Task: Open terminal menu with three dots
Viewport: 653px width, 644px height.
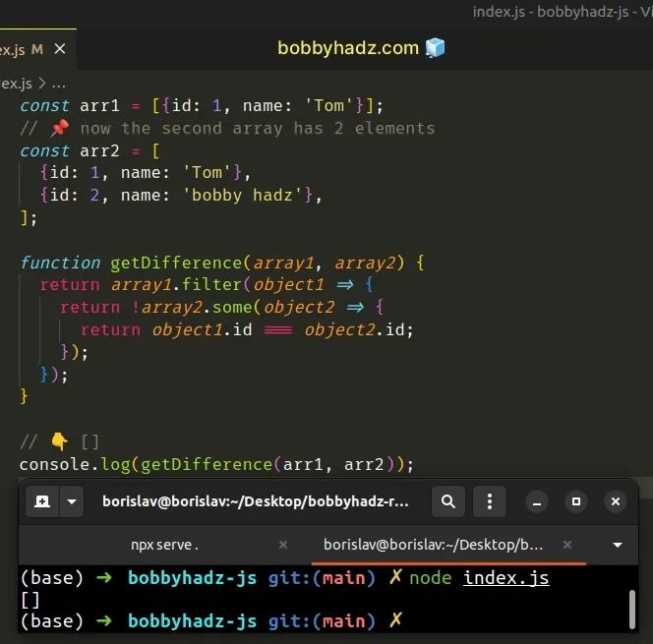Action: [x=490, y=501]
